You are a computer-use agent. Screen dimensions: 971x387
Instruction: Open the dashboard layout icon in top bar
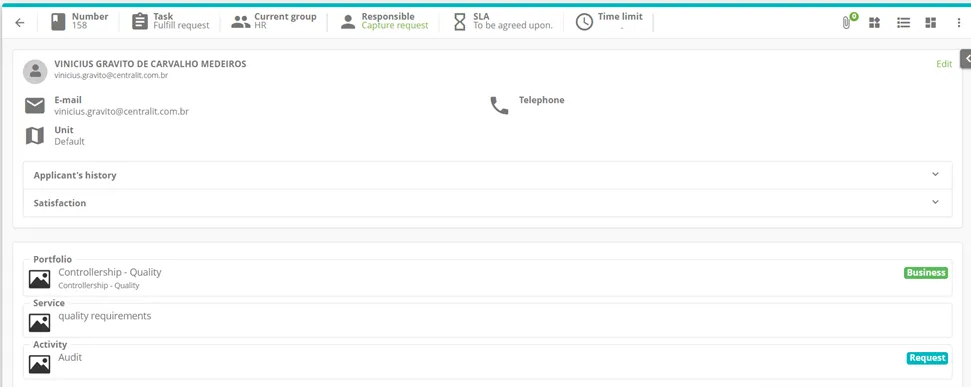click(x=931, y=23)
